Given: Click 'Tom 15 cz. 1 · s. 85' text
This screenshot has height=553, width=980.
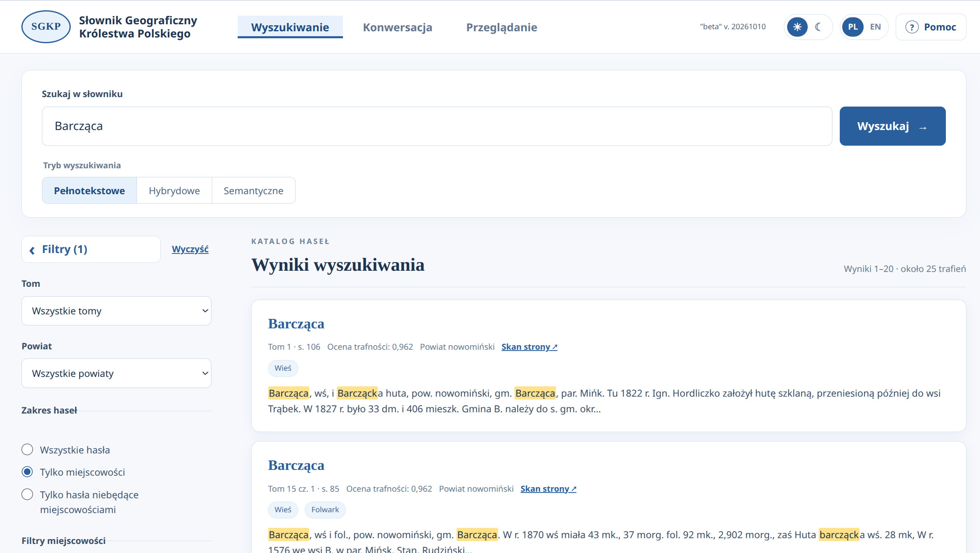Looking at the screenshot, I should tap(303, 489).
